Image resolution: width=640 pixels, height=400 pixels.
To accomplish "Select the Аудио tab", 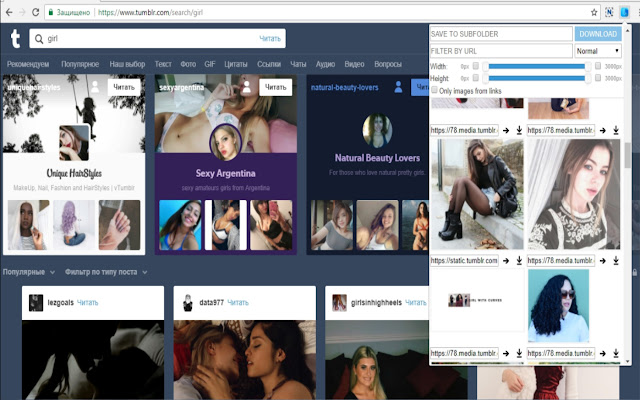I will click(325, 64).
